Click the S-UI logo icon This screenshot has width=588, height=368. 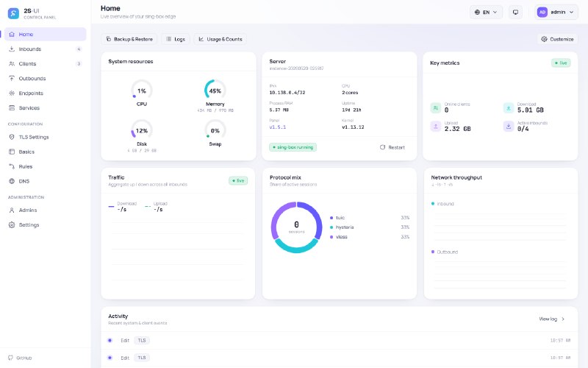coord(13,13)
